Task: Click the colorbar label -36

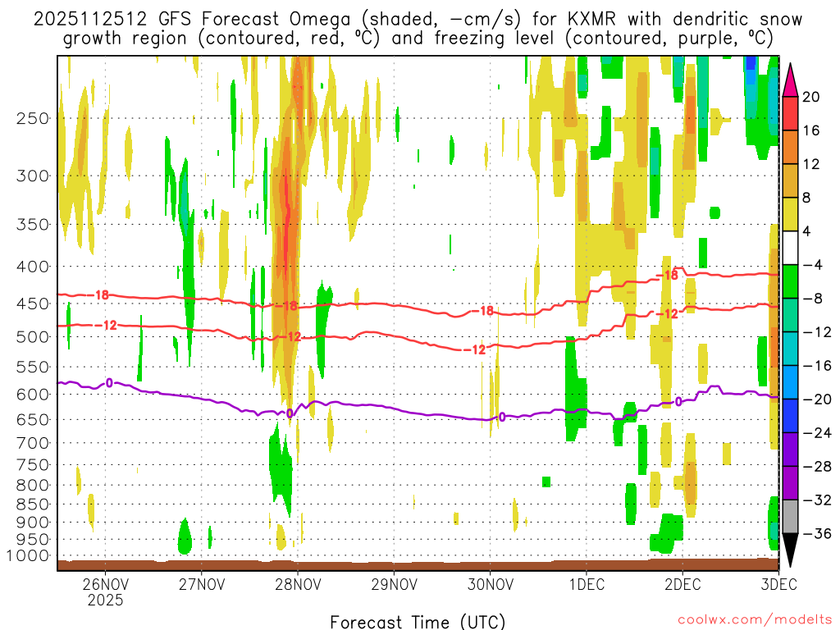Action: pos(818,533)
